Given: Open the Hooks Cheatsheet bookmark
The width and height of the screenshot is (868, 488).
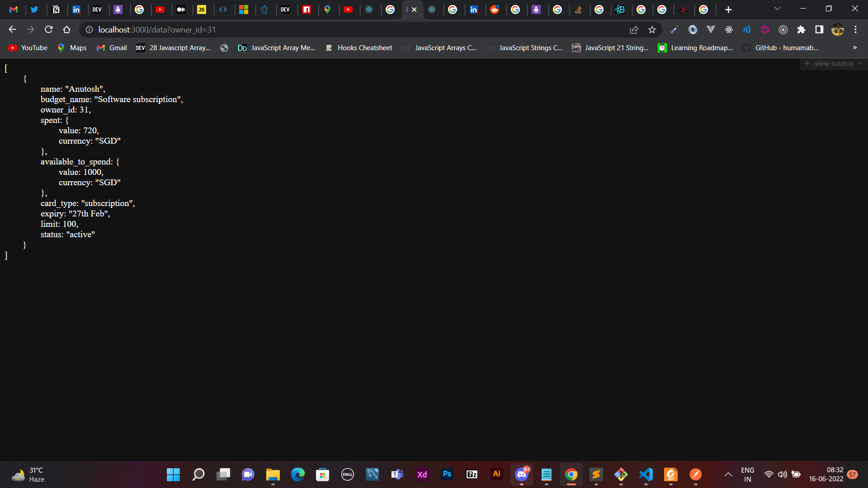Looking at the screenshot, I should tap(364, 47).
